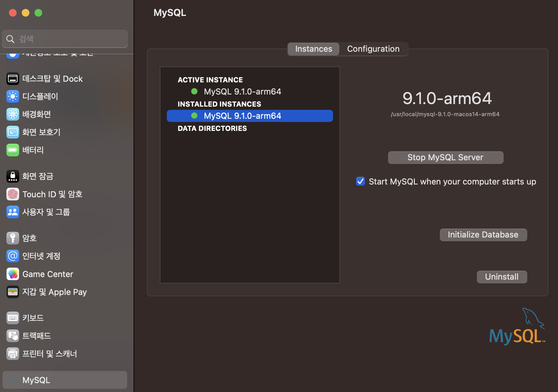Click the Passwords key icon

(13, 238)
